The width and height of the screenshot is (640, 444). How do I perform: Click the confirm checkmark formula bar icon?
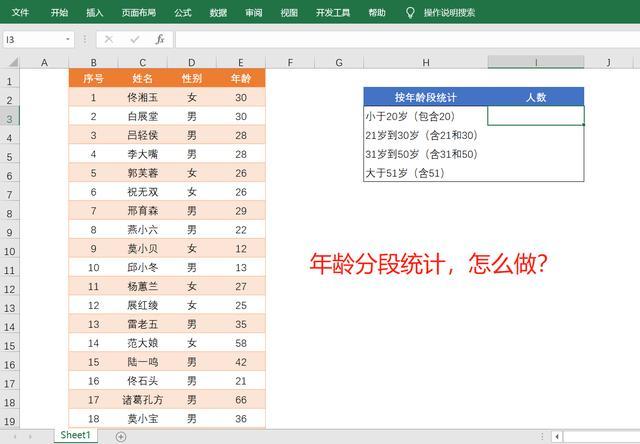pos(135,40)
